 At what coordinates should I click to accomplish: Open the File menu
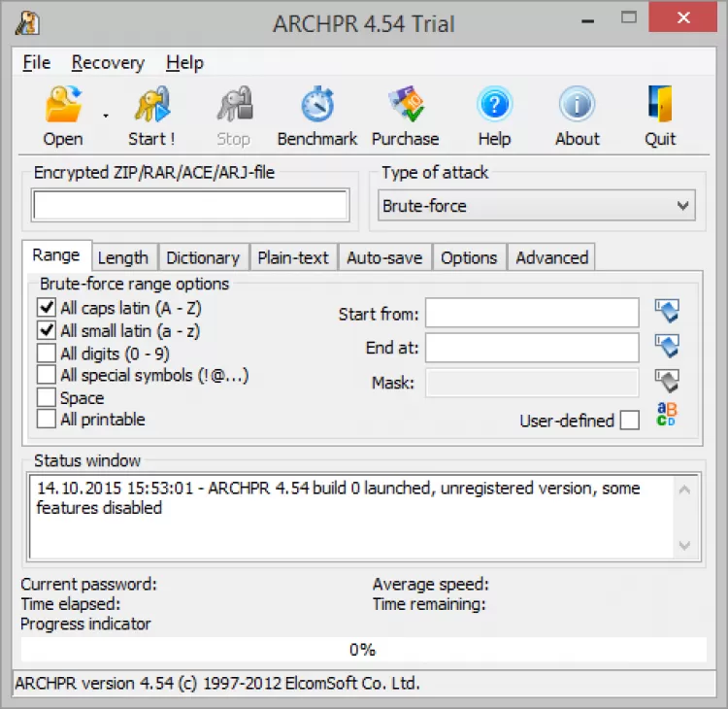point(37,63)
